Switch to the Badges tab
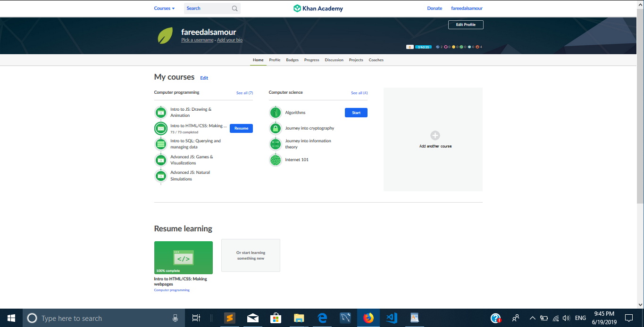 tap(292, 60)
